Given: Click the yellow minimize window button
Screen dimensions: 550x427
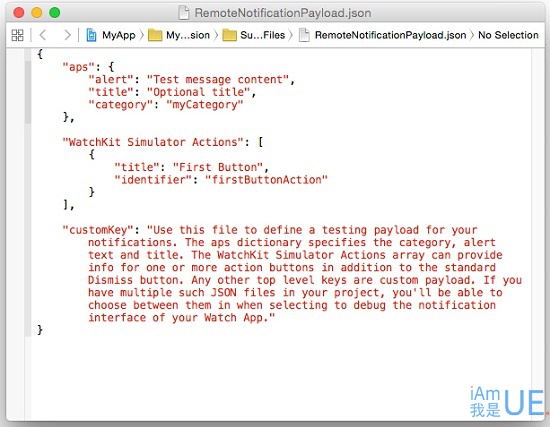Looking at the screenshot, I should (x=36, y=13).
